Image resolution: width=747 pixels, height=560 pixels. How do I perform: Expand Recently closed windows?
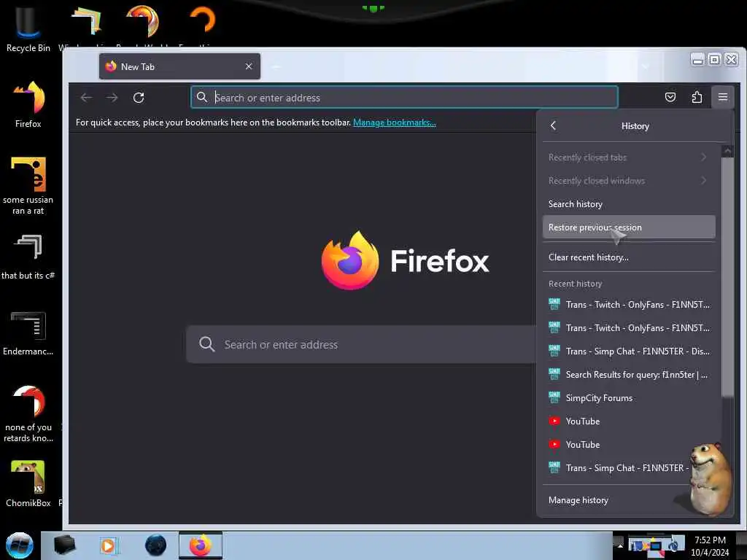pos(628,181)
